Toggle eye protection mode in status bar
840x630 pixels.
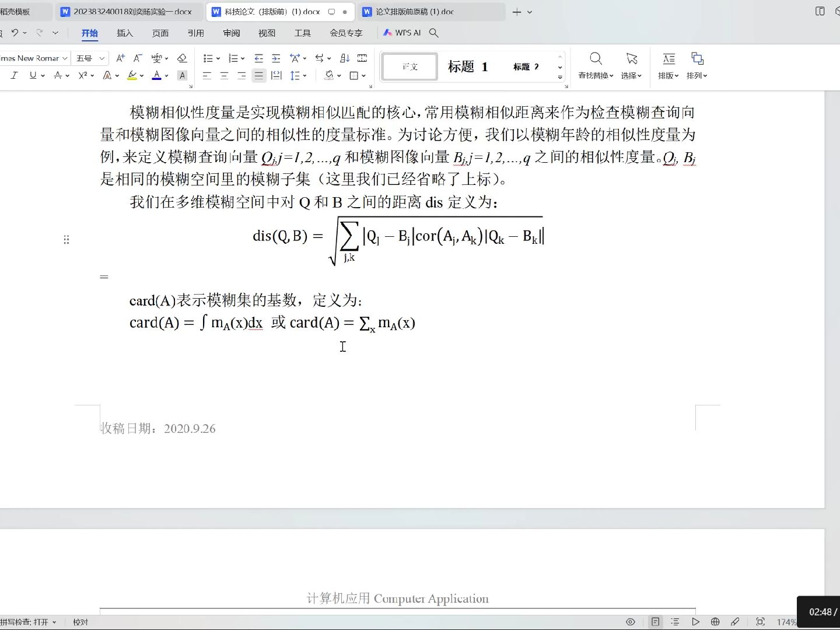[x=631, y=622]
